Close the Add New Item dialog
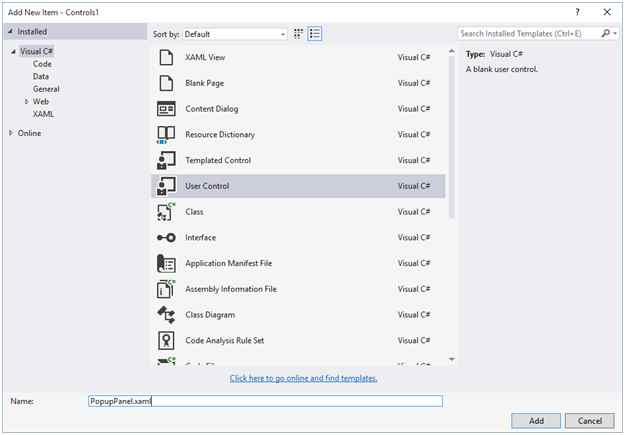Image resolution: width=625 pixels, height=435 pixels. pyautogui.click(x=607, y=12)
